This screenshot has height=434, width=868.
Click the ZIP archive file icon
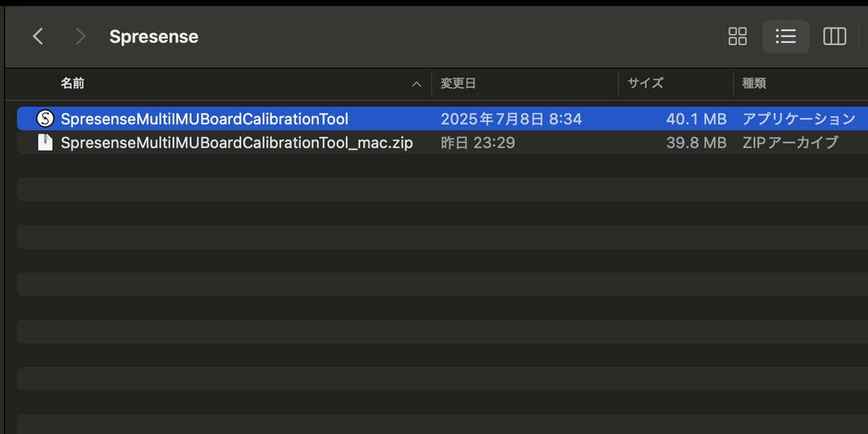click(46, 142)
